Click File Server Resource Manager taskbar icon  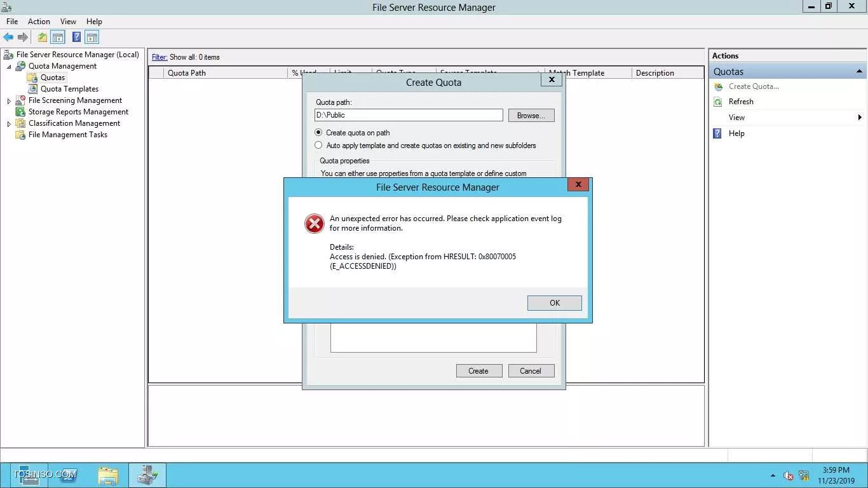(x=147, y=475)
